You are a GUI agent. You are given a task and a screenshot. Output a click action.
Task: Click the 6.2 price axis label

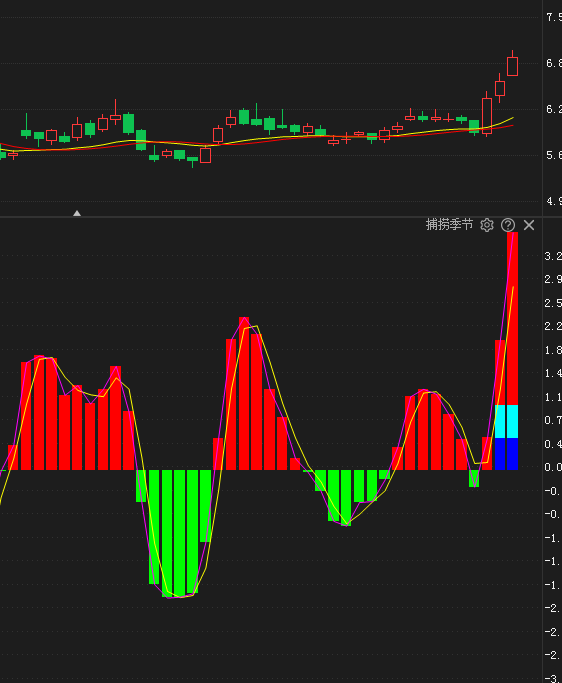[x=554, y=109]
